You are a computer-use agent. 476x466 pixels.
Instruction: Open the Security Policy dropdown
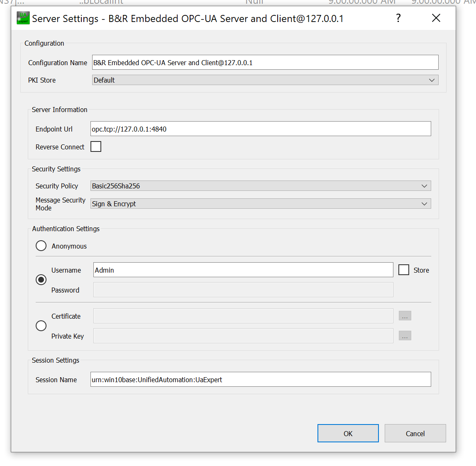261,186
